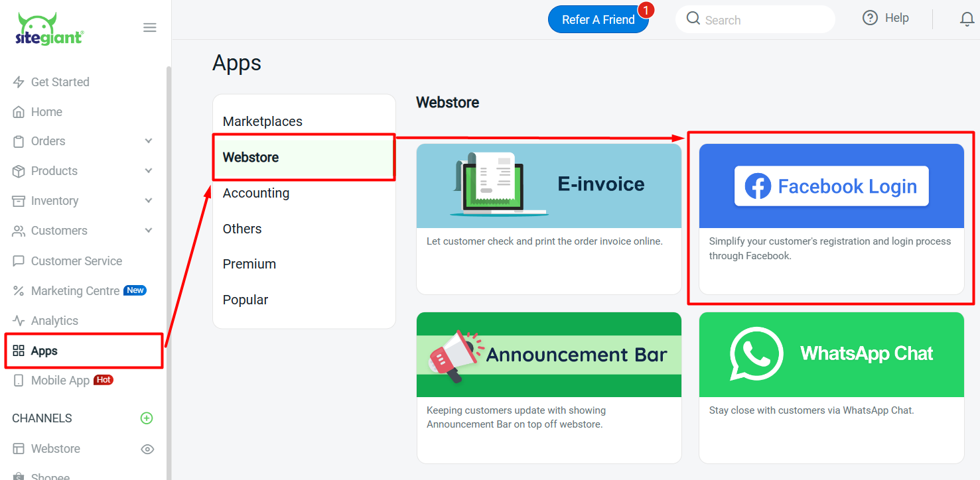Screen dimensions: 980x480
Task: Click the Marketing Centre percent icon
Action: (x=19, y=291)
